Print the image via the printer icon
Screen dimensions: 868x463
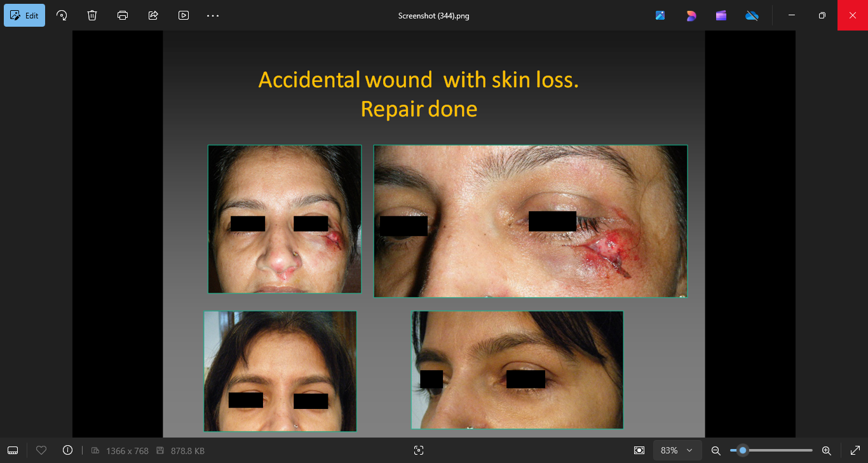[123, 15]
